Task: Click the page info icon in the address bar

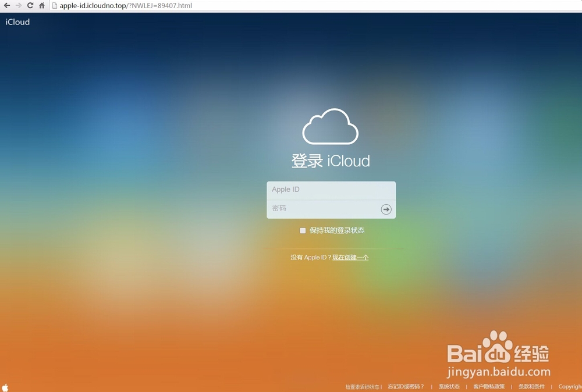Action: (55, 6)
